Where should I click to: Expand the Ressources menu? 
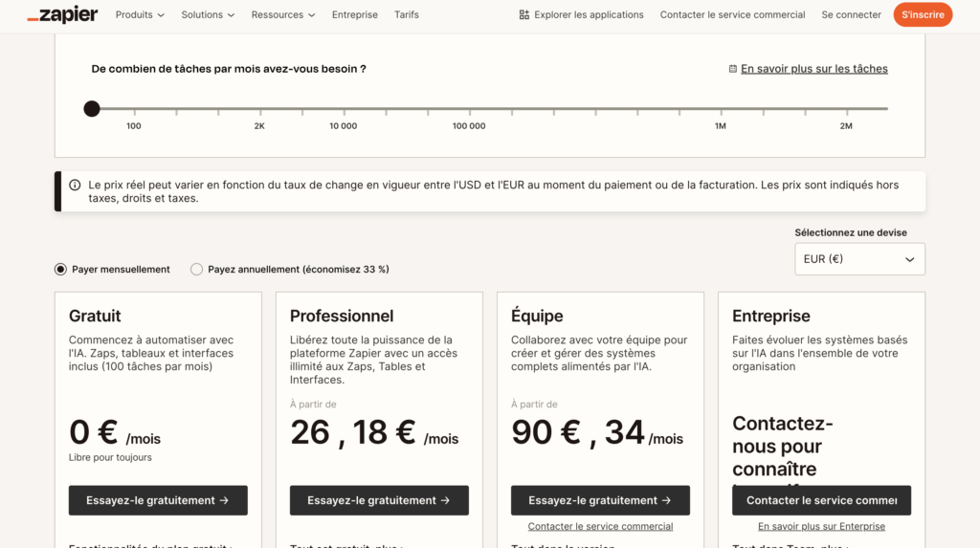pyautogui.click(x=283, y=15)
